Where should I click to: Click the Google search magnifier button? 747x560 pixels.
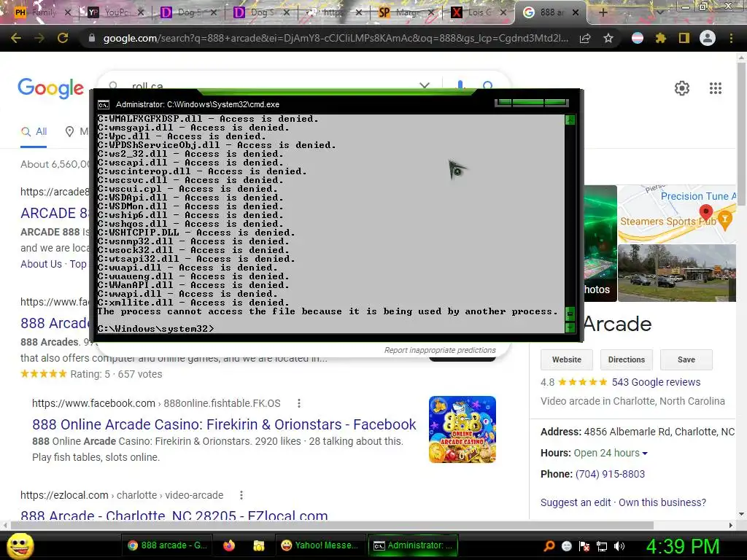pyautogui.click(x=487, y=85)
